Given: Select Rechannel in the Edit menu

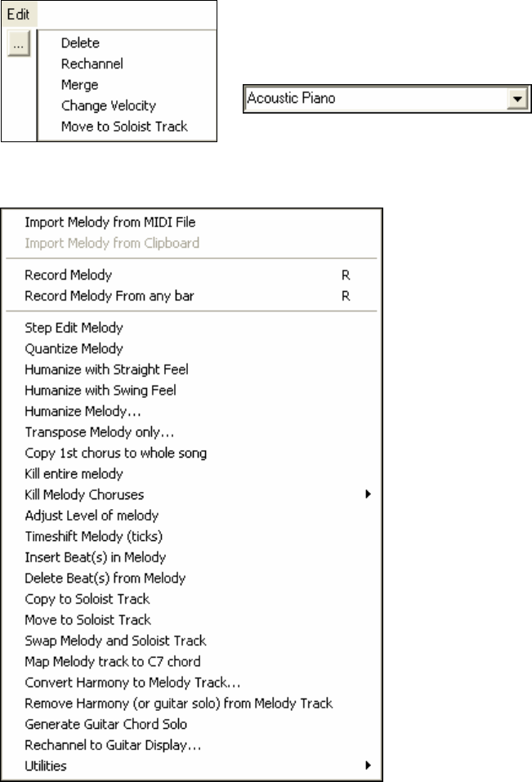Looking at the screenshot, I should coord(92,63).
